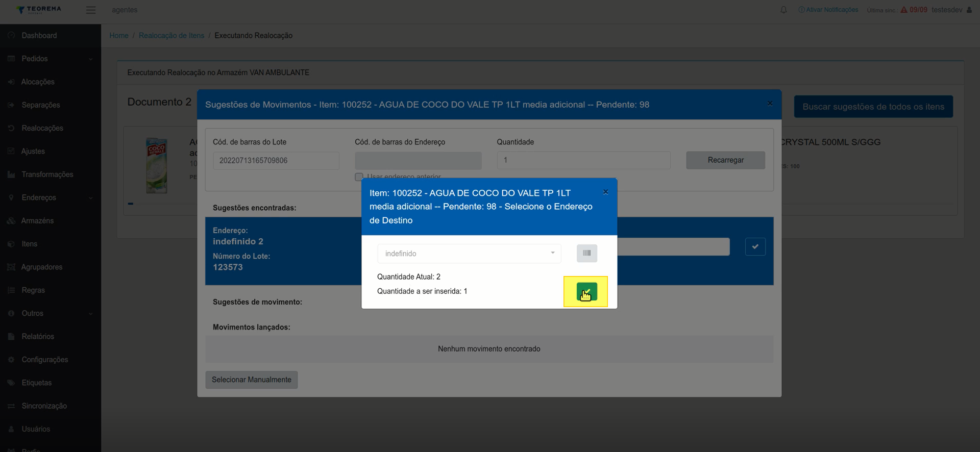Toggle the hamburger sidebar menu icon
The height and width of the screenshot is (452, 980).
[x=91, y=10]
